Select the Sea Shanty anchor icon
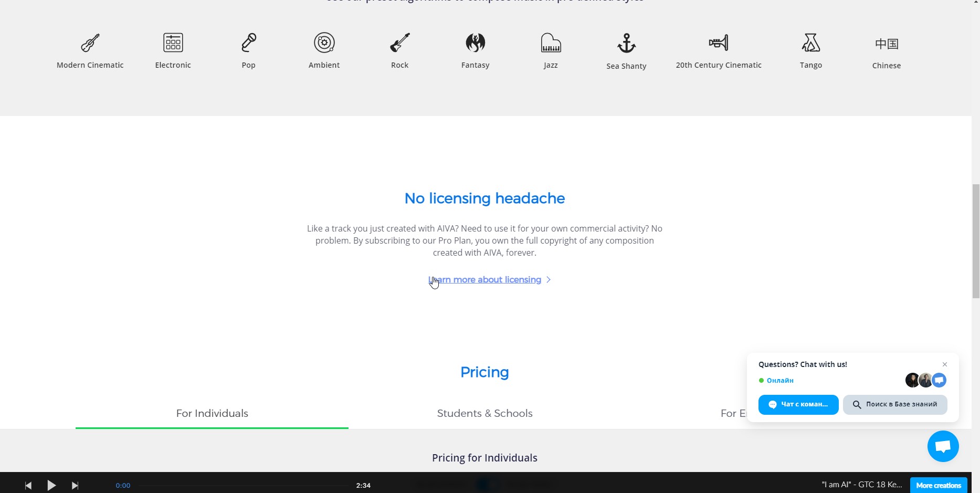 click(x=627, y=43)
